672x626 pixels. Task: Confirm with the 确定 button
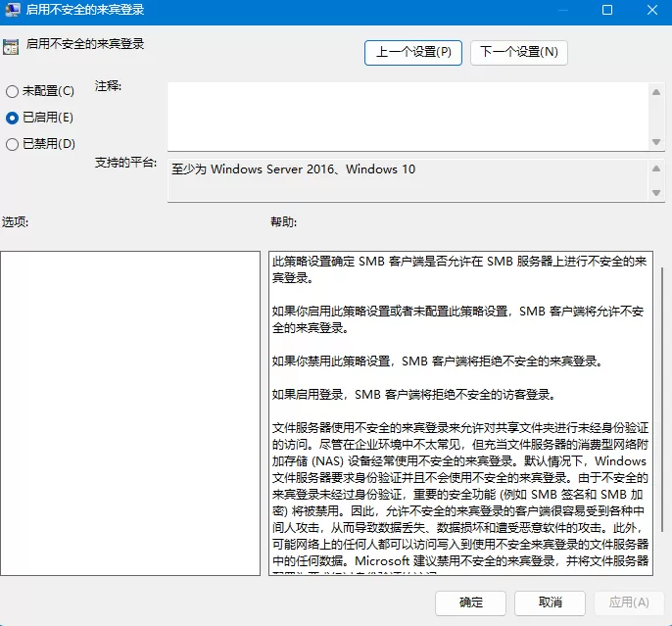(470, 602)
